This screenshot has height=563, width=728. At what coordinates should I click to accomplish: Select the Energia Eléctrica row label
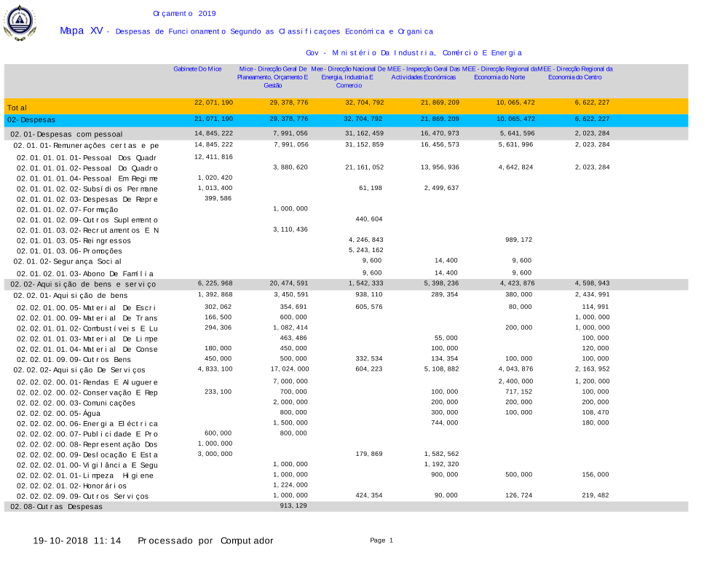click(87, 424)
